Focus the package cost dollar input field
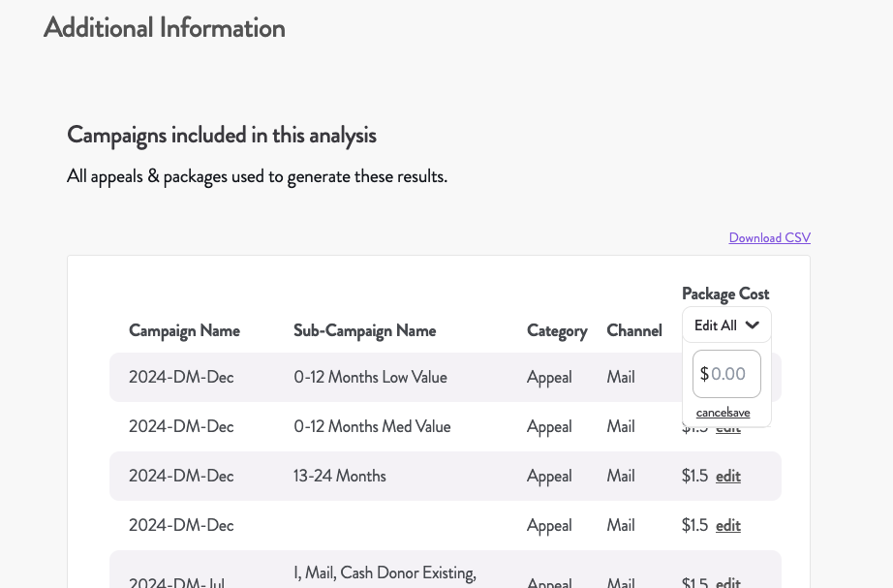 (x=726, y=374)
